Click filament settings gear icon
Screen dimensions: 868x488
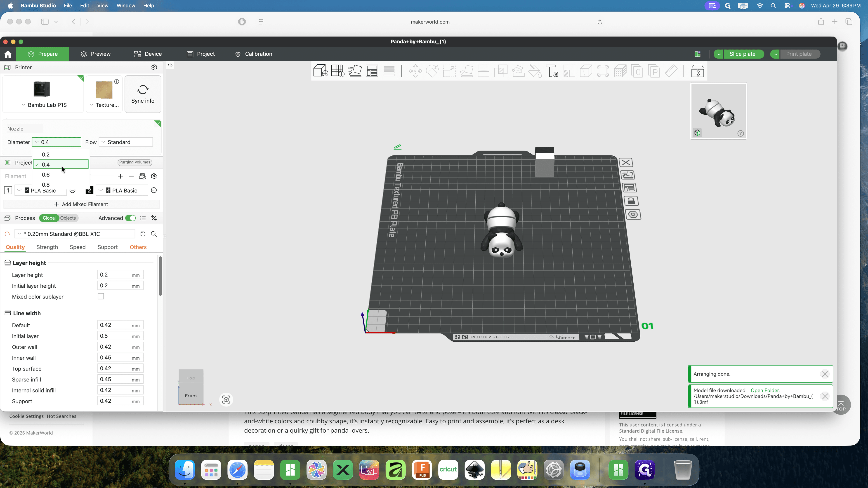click(154, 176)
